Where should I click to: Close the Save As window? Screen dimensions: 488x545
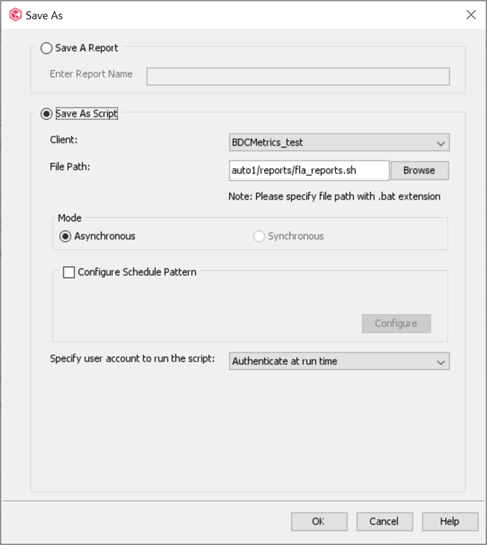[471, 15]
